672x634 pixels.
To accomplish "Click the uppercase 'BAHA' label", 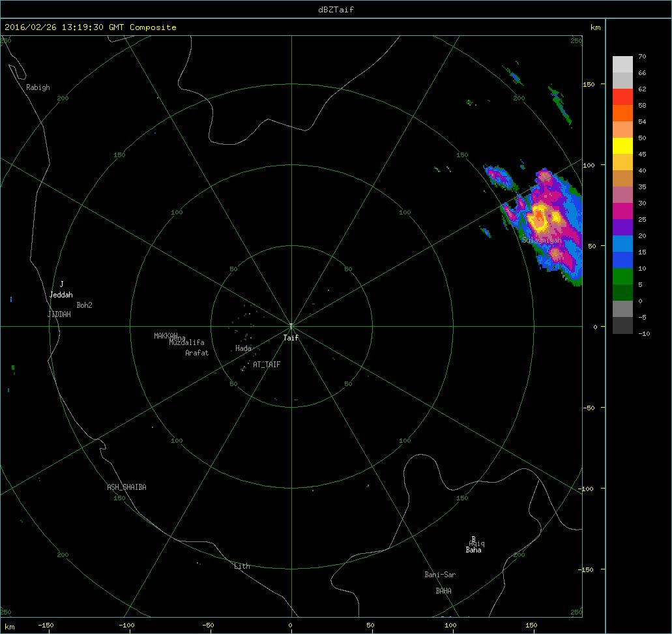I will [444, 591].
